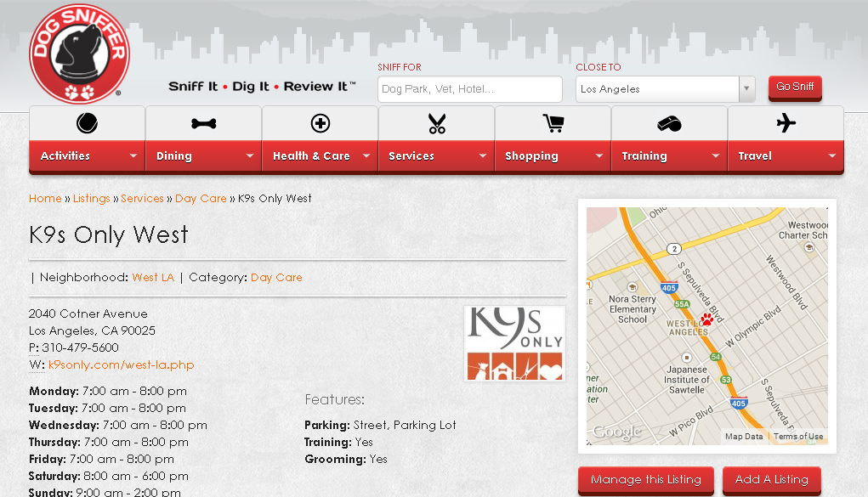Expand the Dining dropdown arrow
Image resolution: width=868 pixels, height=497 pixels.
click(x=250, y=156)
